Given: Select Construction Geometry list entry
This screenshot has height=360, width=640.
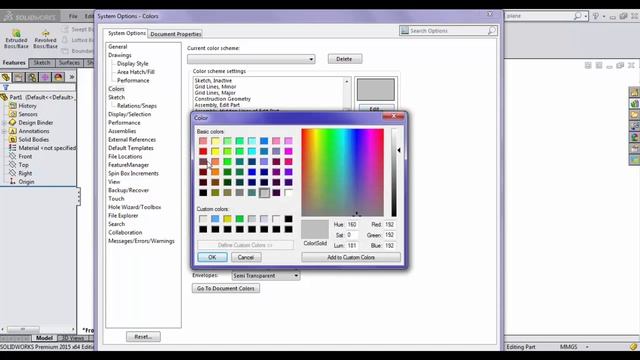Looking at the screenshot, I should [222, 99].
